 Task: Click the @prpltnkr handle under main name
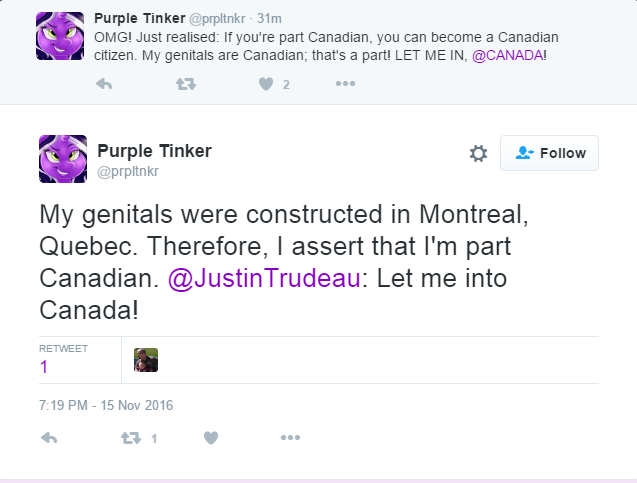coord(129,171)
